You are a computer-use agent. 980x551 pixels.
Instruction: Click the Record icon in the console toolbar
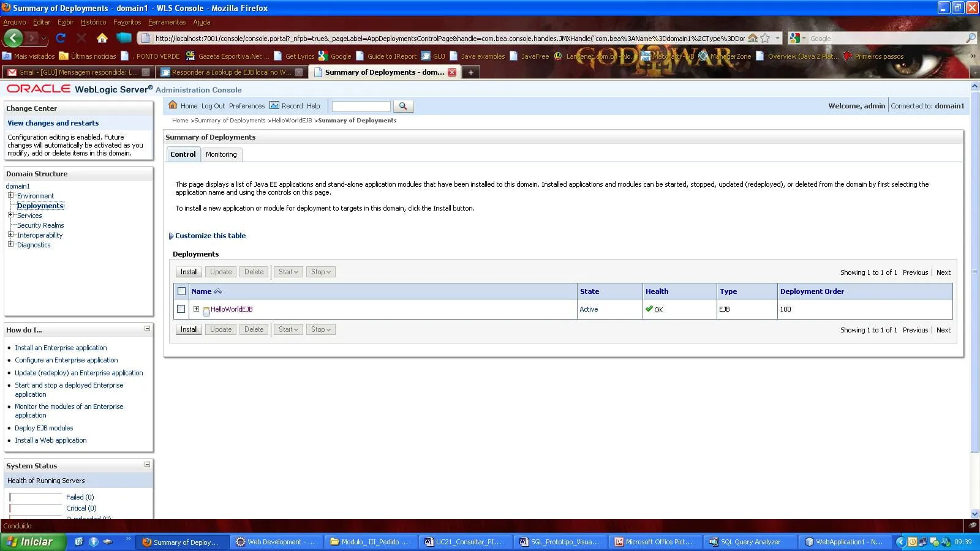pyautogui.click(x=274, y=105)
